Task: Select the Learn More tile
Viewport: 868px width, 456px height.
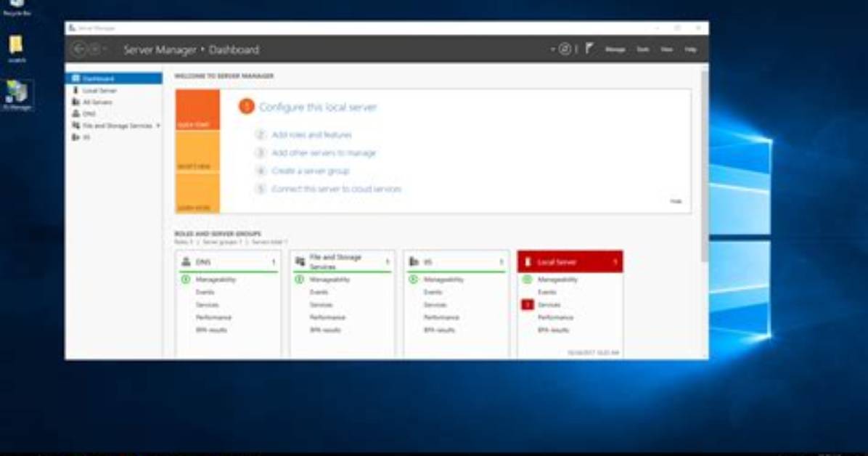Action: tap(197, 193)
